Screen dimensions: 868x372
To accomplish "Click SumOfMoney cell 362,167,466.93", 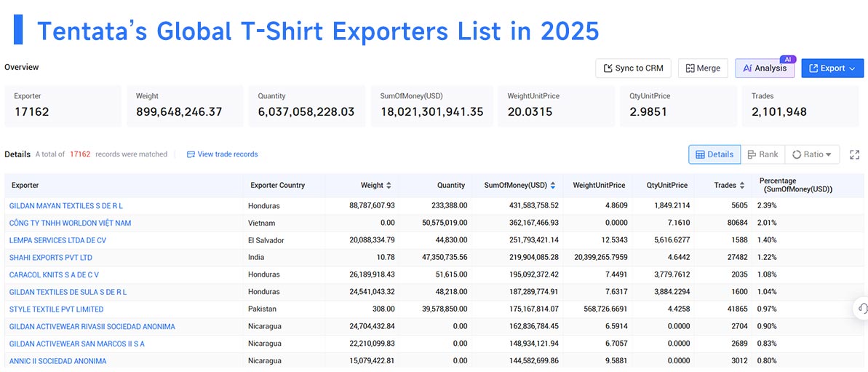I will point(533,223).
